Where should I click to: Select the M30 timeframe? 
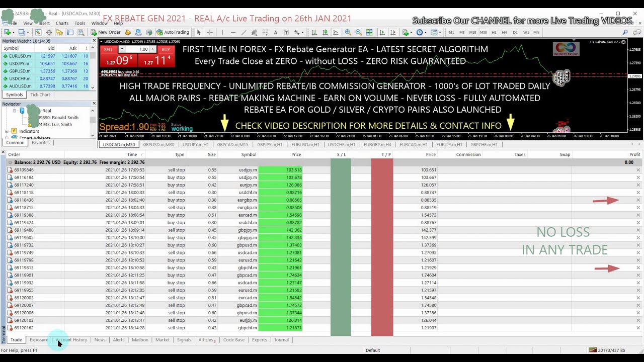(484, 32)
